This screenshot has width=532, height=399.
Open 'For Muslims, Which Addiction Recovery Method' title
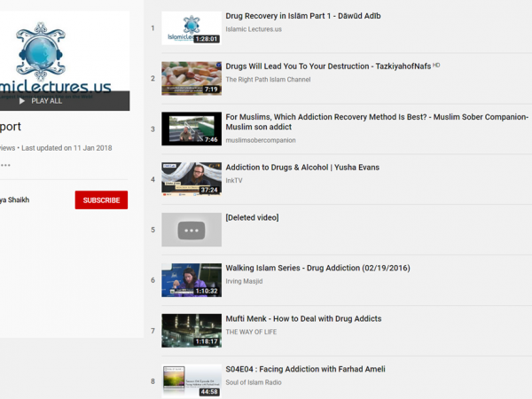[377, 121]
